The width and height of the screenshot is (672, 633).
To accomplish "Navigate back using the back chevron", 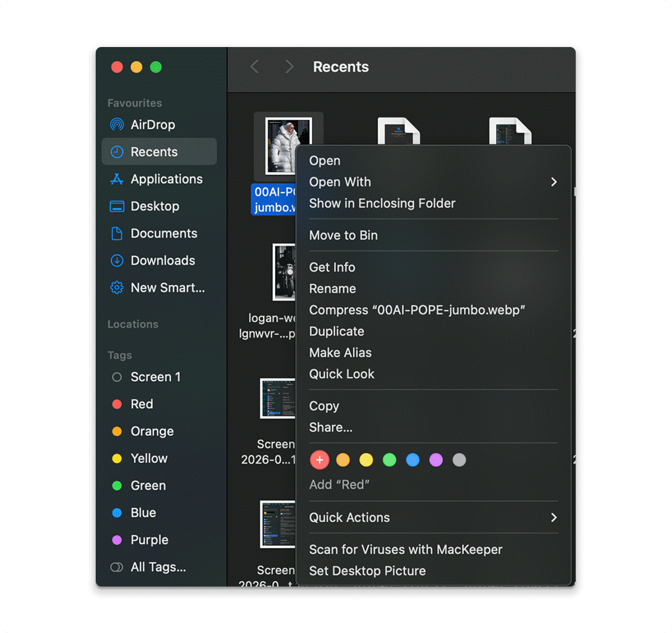I will pyautogui.click(x=254, y=66).
